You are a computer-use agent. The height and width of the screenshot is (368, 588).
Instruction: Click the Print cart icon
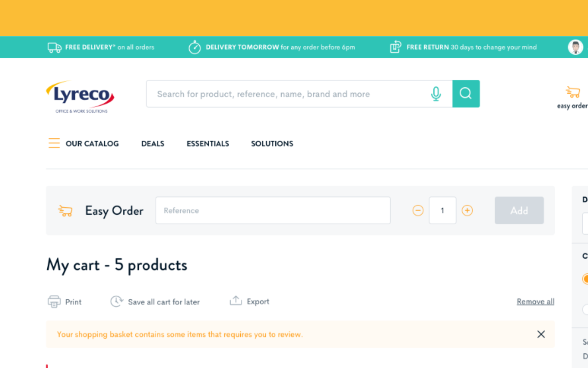pos(54,301)
